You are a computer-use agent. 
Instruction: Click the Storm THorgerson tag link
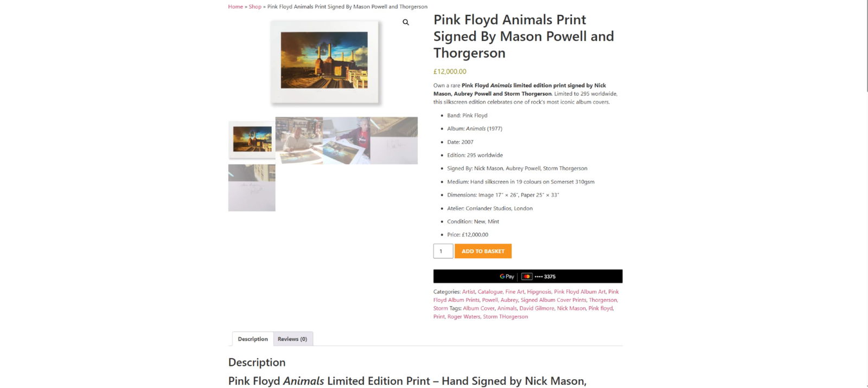(x=506, y=316)
